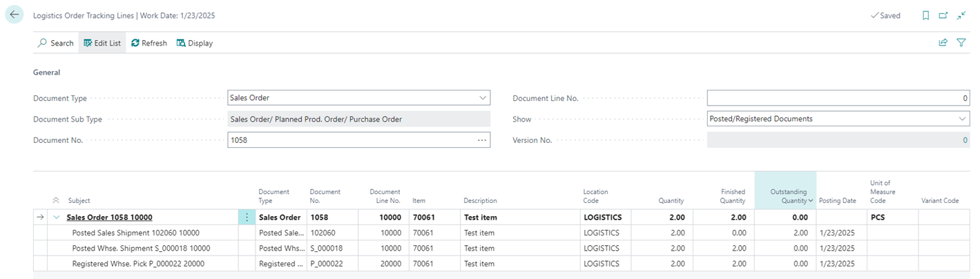Collapse the Sales Order 1058 10000 row
980x279 pixels.
click(x=56, y=217)
